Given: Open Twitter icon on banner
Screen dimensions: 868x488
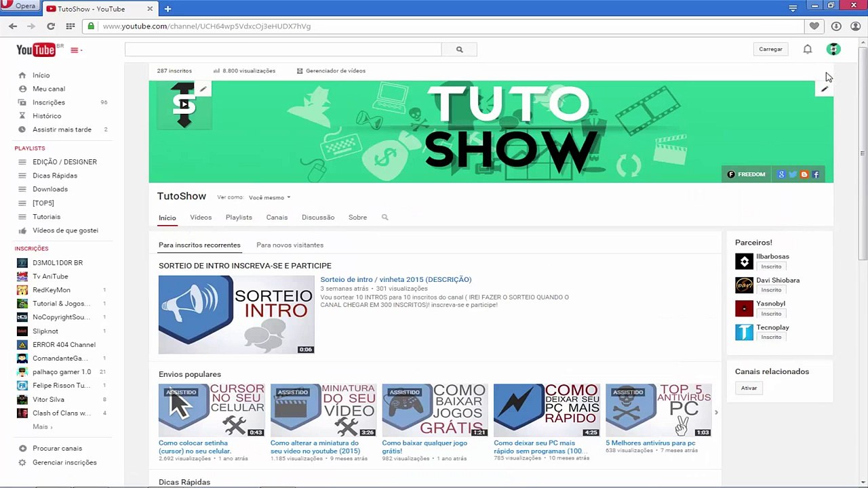Looking at the screenshot, I should coord(793,174).
